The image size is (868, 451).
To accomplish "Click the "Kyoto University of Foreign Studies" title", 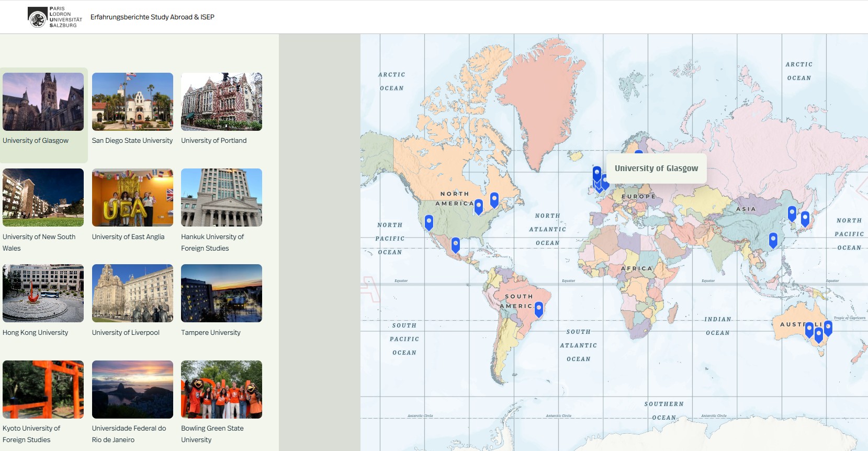I will pos(31,434).
